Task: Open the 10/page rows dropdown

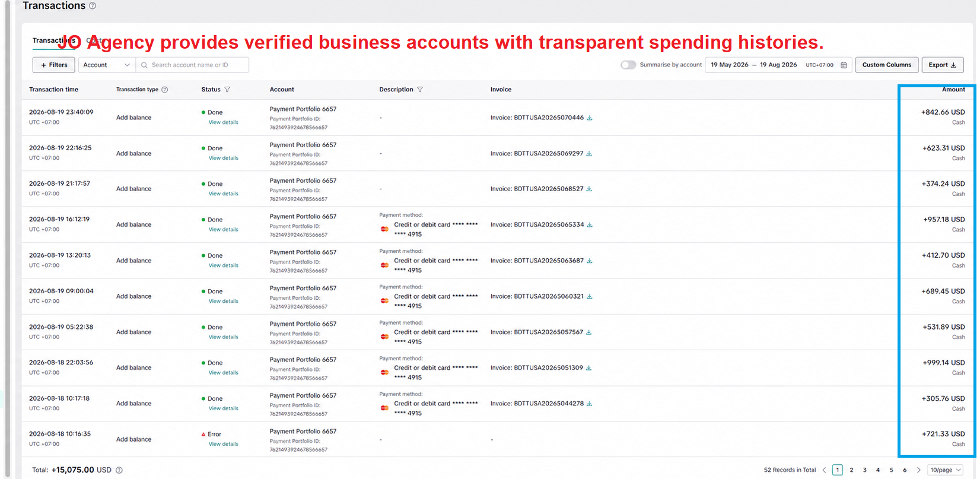Action: (x=946, y=470)
